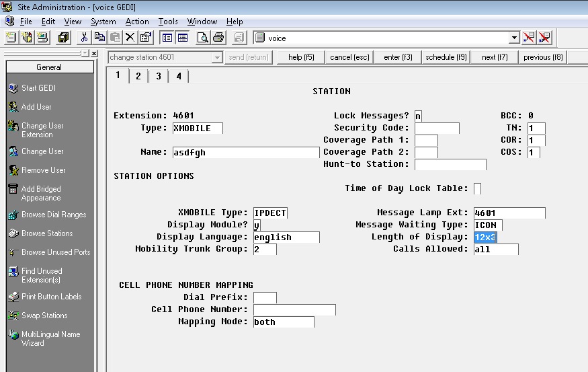Switch to station page tab 4
This screenshot has height=372, width=588.
point(179,76)
